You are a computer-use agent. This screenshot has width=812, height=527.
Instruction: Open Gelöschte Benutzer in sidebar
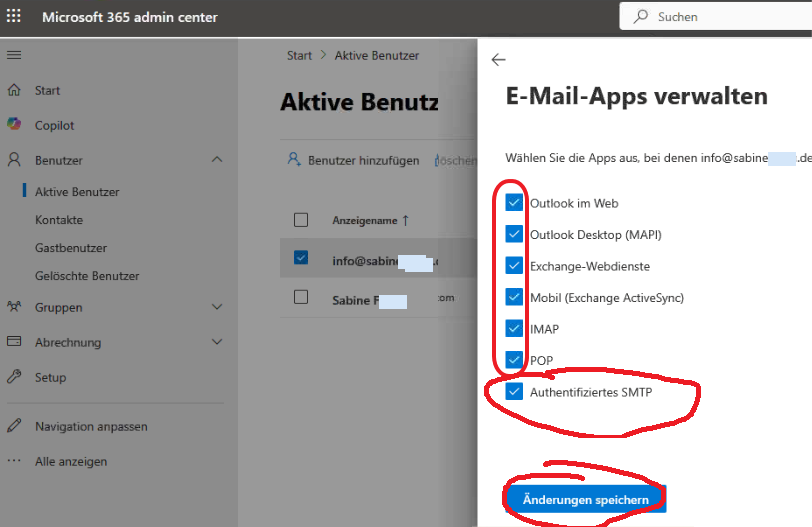point(87,275)
